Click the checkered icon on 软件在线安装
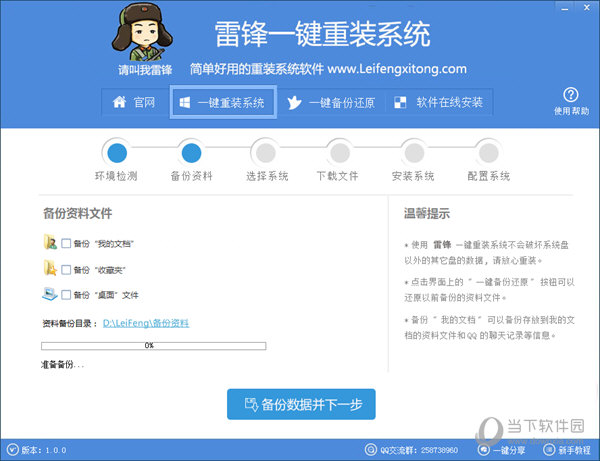 point(400,102)
